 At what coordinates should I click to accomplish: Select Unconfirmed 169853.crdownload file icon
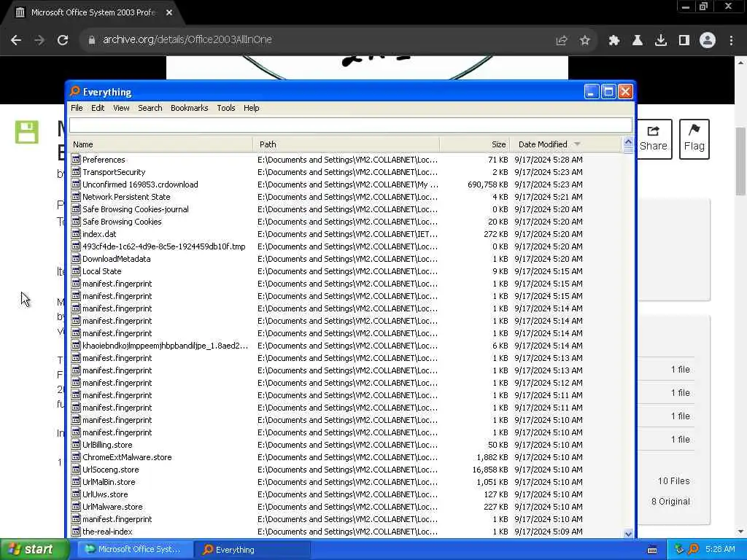pyautogui.click(x=76, y=184)
